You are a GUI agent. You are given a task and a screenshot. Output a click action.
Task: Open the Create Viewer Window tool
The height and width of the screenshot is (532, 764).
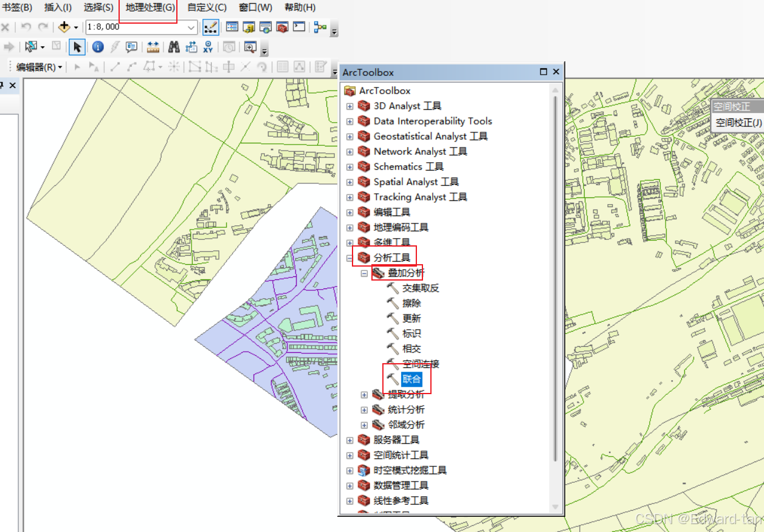pos(250,47)
